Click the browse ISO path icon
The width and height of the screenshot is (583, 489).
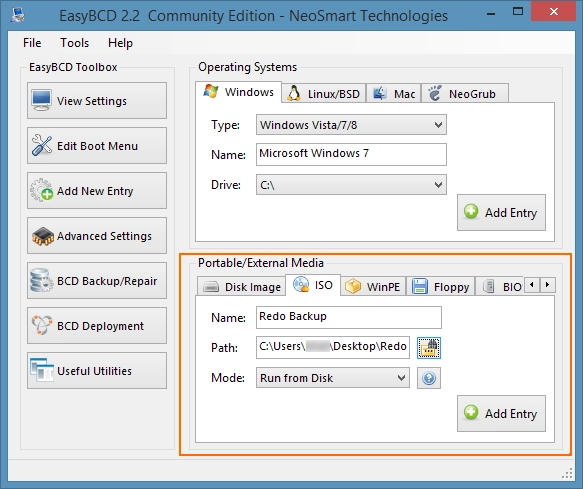click(429, 348)
